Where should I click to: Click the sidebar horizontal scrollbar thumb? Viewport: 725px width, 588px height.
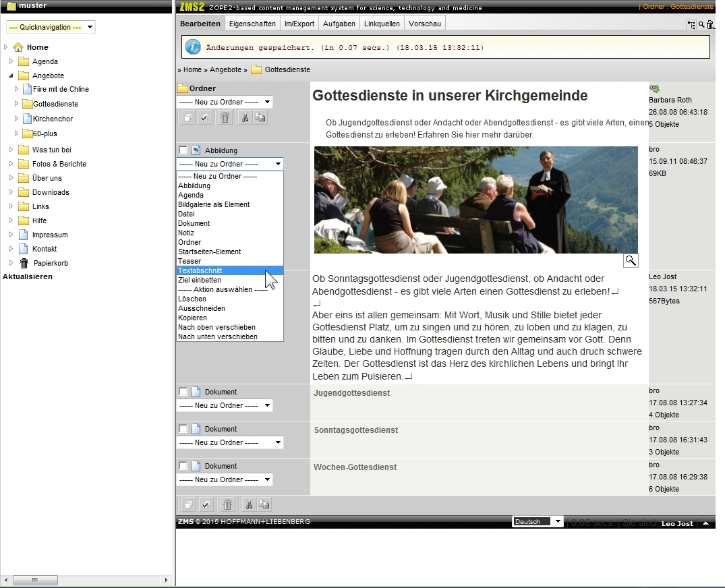(35, 580)
